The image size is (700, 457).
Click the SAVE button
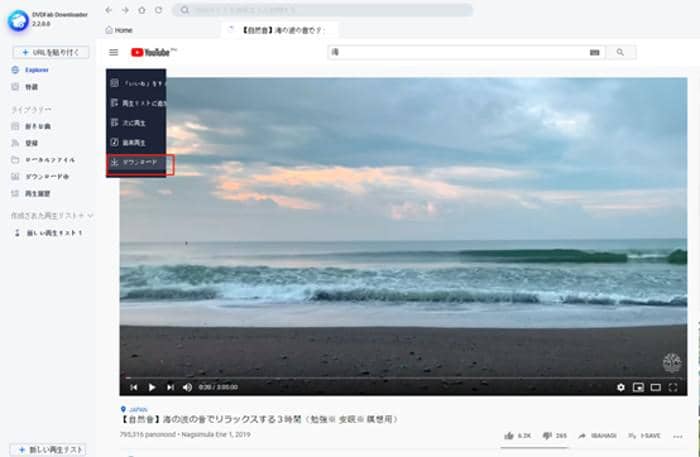coord(644,436)
